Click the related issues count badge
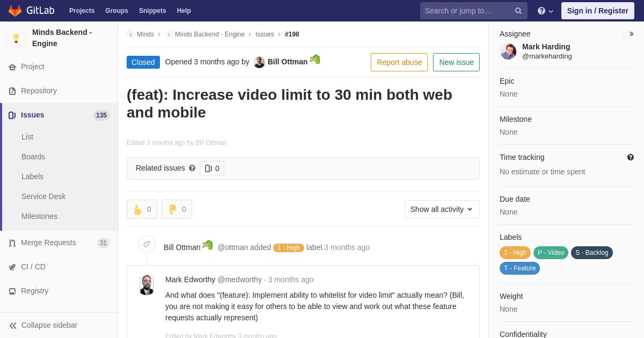The image size is (644, 338). point(212,168)
